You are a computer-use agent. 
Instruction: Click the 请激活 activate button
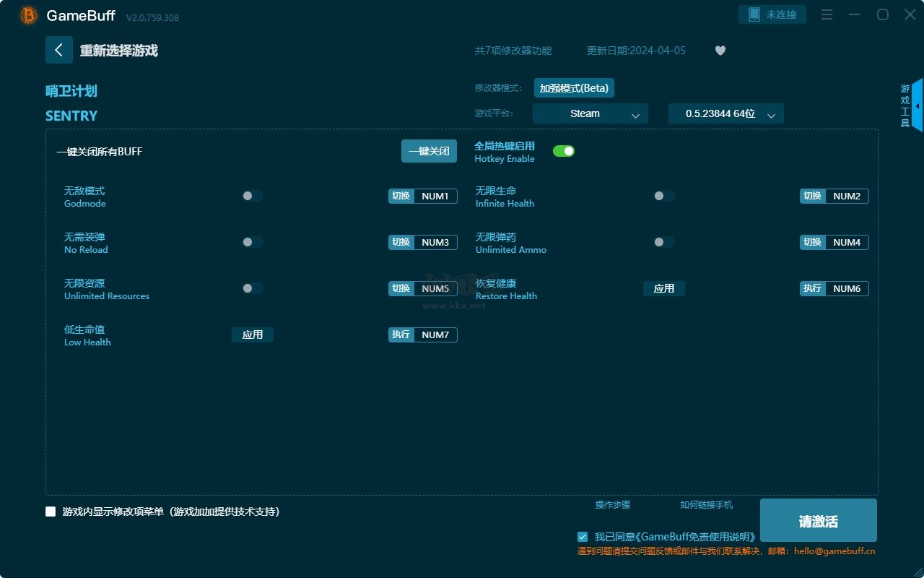(818, 521)
